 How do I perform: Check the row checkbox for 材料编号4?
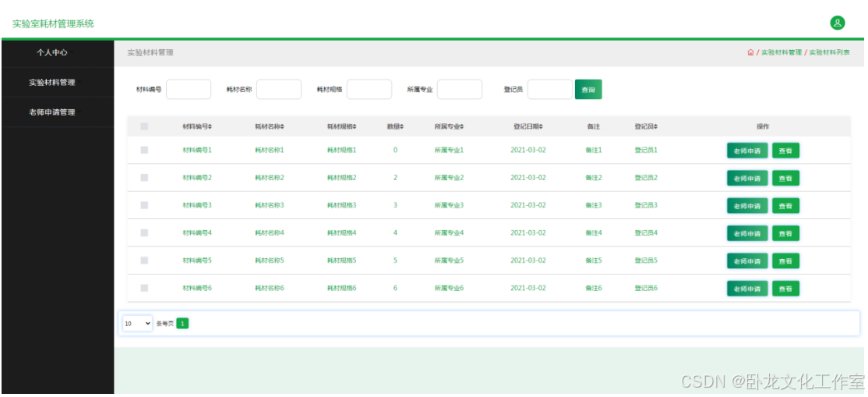pos(144,233)
